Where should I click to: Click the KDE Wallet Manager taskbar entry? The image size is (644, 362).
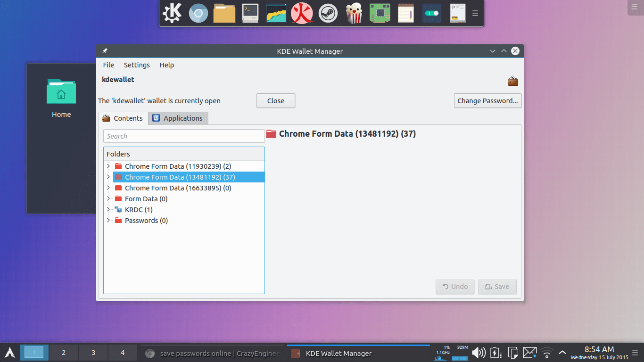[x=357, y=353]
